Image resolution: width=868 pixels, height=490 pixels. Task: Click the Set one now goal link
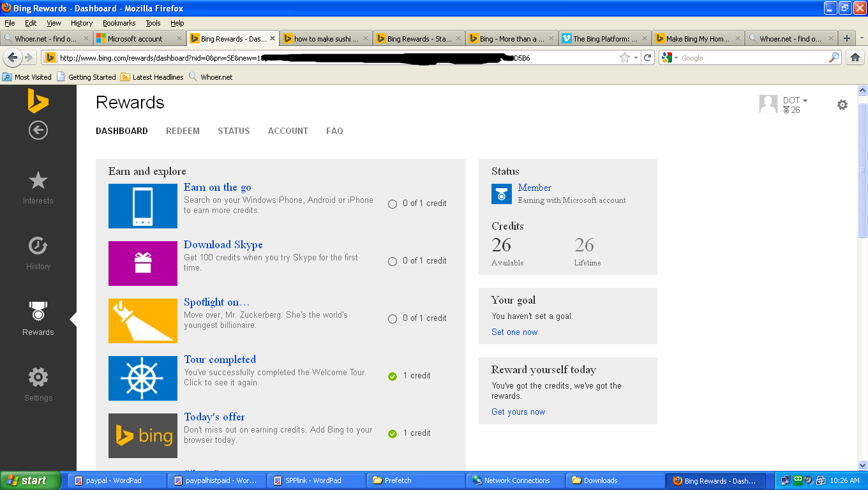(514, 332)
